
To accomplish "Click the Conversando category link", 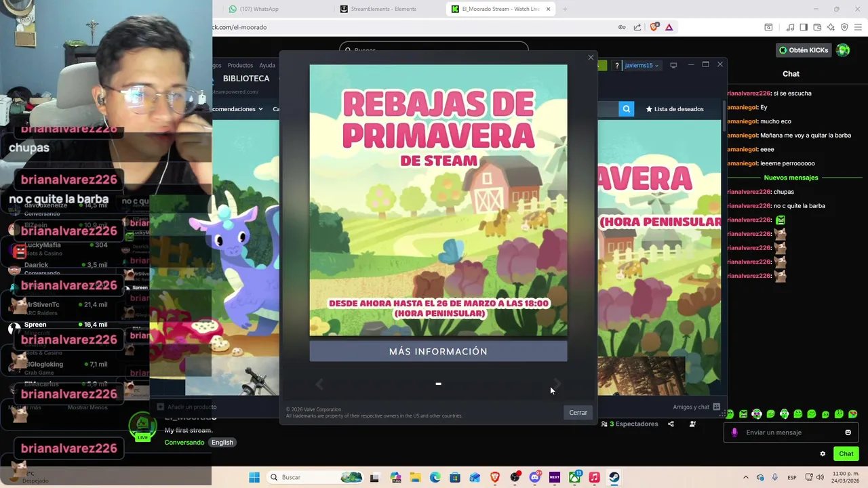I will pos(184,443).
